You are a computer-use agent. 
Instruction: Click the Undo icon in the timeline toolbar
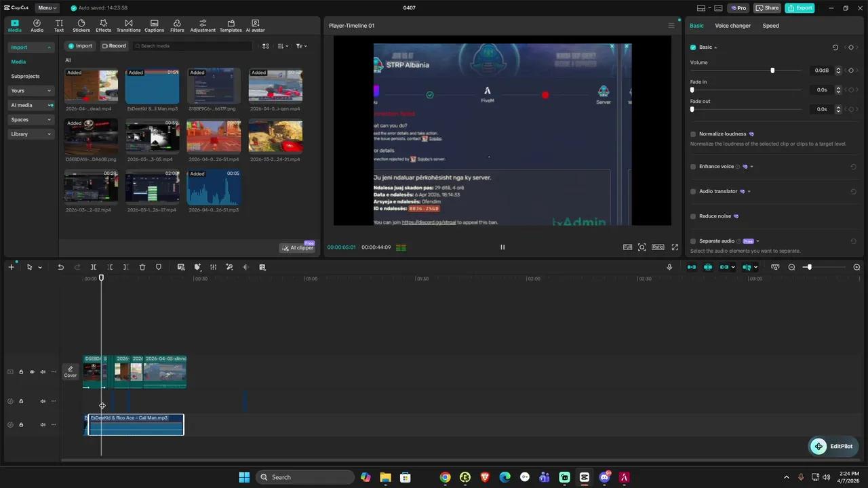pos(60,266)
